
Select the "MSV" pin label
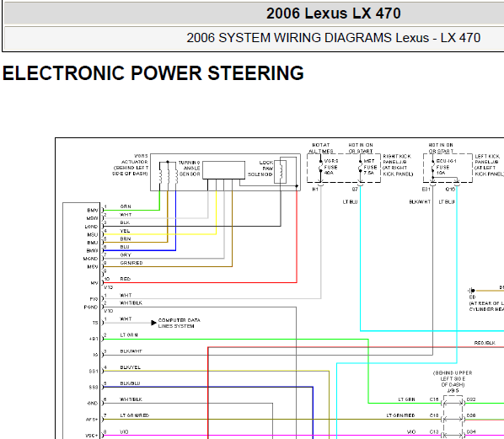93,267
